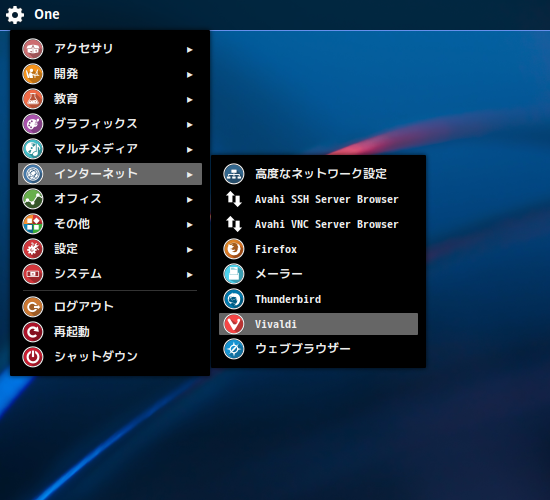
Task: Open Firefox menu entry
Action: point(318,249)
